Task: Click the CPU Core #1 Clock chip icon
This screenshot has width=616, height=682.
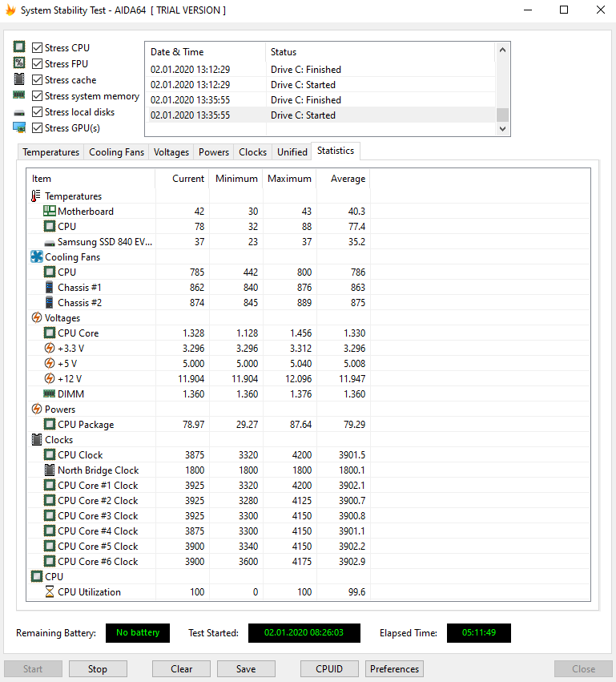Action: tap(50, 485)
